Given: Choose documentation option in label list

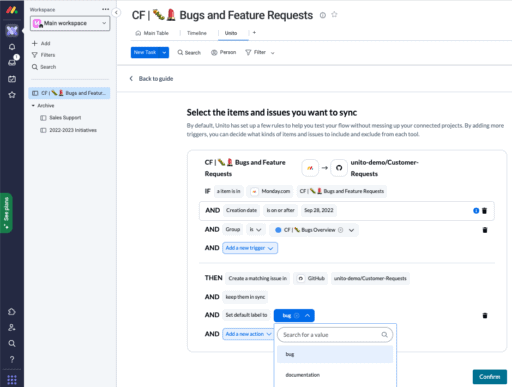Looking at the screenshot, I should [x=335, y=375].
